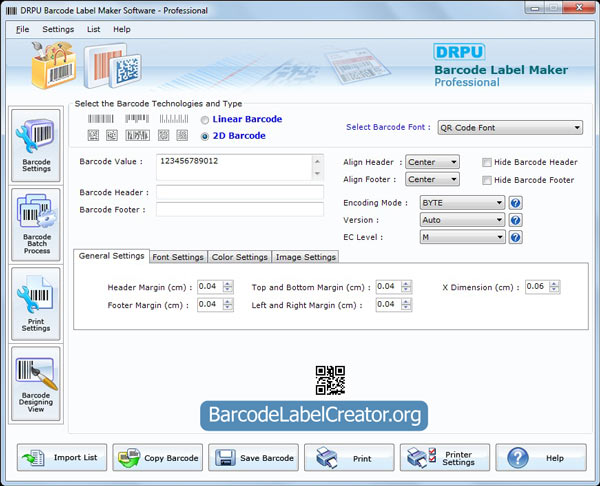Image resolution: width=600 pixels, height=486 pixels.
Task: Open the Select Barcode Font dropdown
Action: 510,127
